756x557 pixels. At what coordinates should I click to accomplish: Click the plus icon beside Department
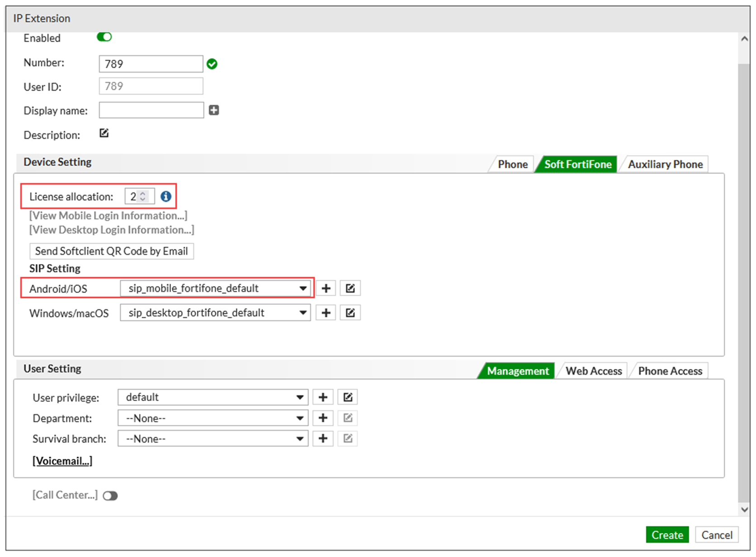(322, 418)
